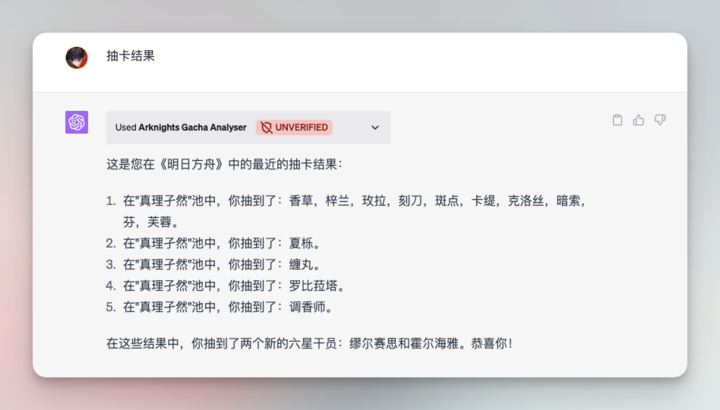Select the list item for 罗比菈塔
This screenshot has height=410, width=720.
pos(228,286)
